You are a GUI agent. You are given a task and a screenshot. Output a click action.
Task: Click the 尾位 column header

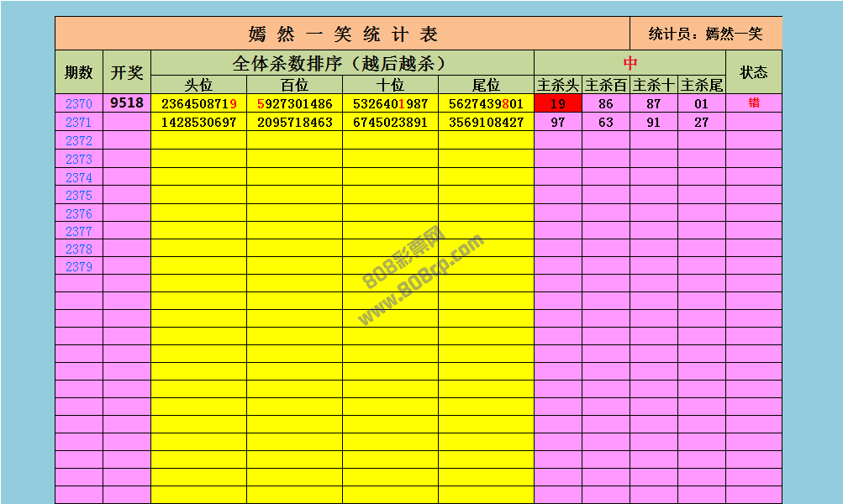[x=486, y=86]
